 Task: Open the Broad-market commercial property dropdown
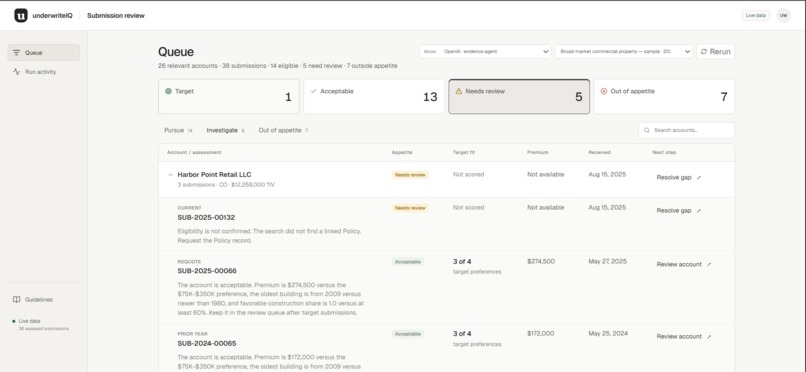(624, 51)
